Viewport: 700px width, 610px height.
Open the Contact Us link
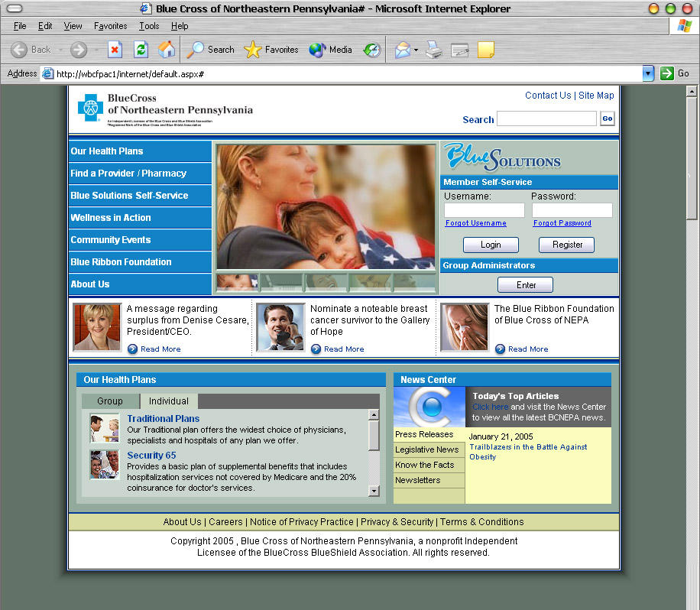coord(548,95)
